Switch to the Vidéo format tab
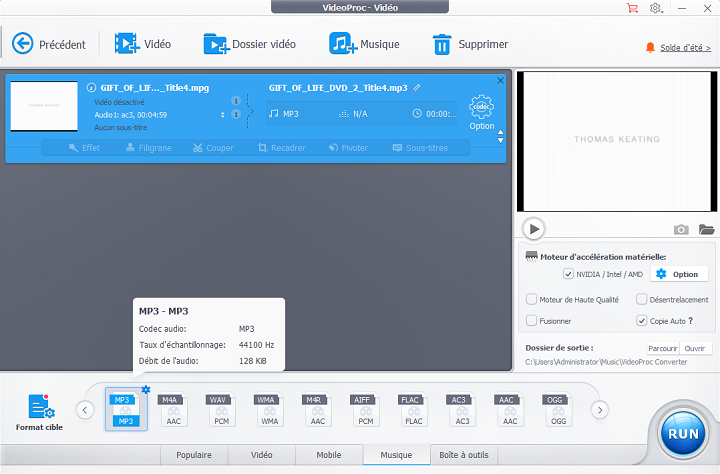Screen dimensions: 720x474 click(x=261, y=455)
